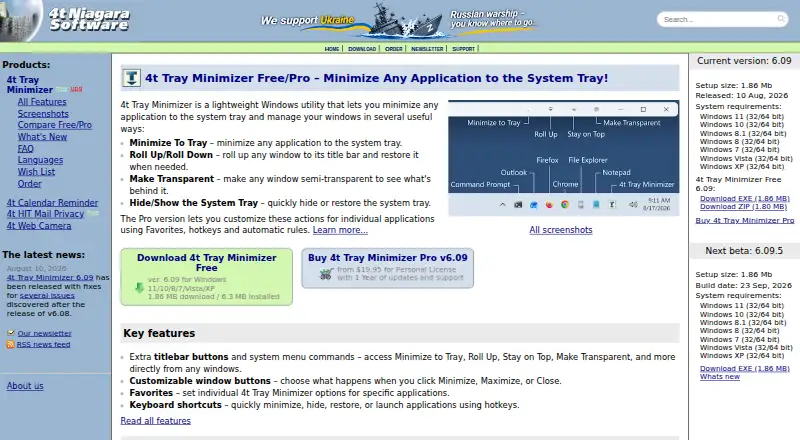Click the RSS feed icon

coord(11,345)
